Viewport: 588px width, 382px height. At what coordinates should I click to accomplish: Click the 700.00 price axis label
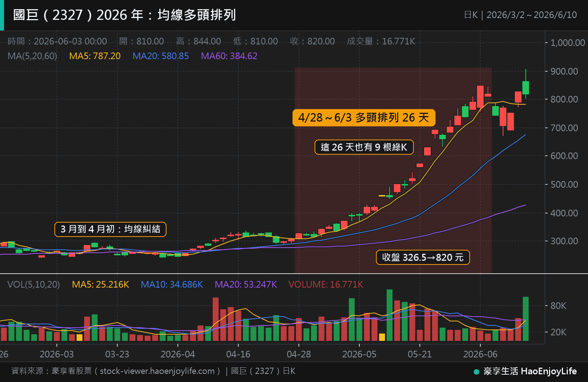point(564,128)
